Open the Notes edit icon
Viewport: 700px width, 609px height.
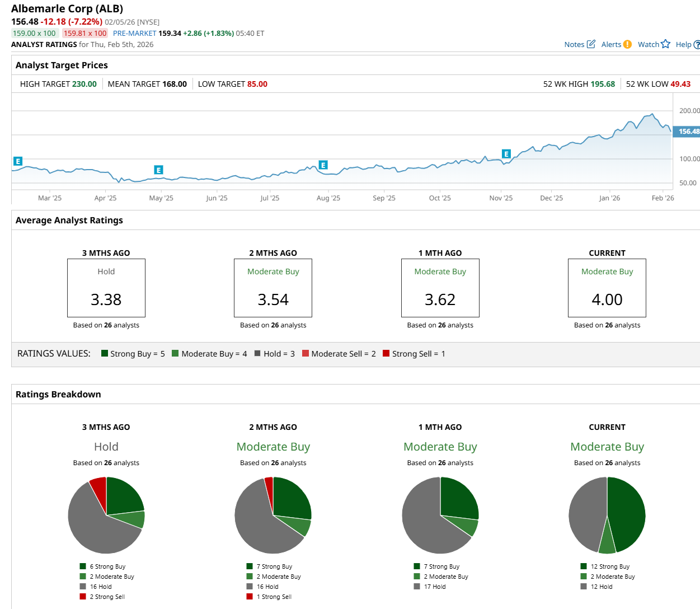(x=591, y=44)
